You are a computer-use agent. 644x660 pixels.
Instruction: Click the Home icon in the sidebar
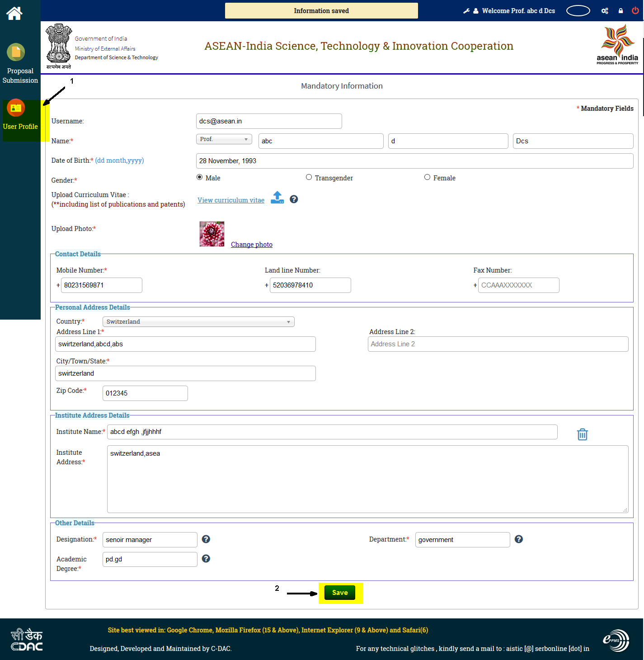(x=14, y=13)
